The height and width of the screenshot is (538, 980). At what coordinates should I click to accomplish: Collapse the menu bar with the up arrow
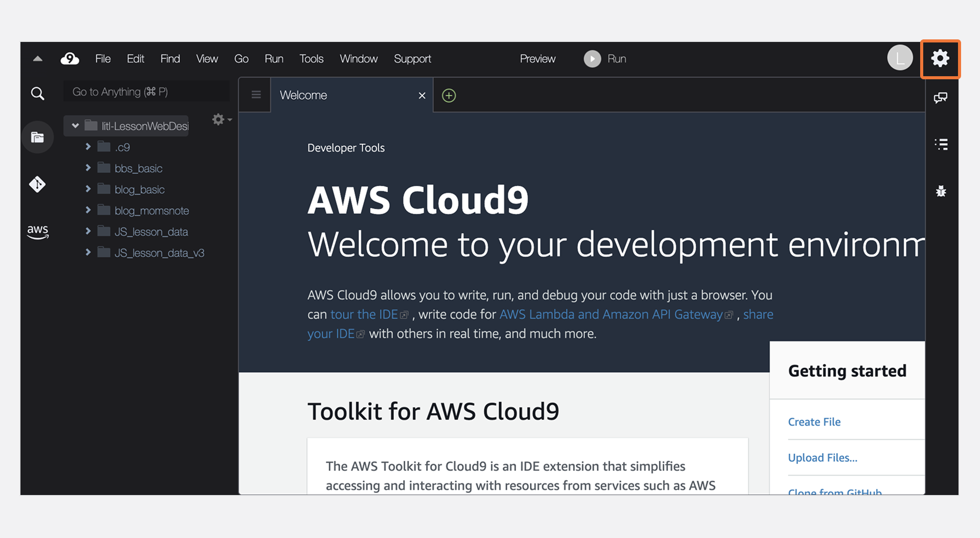pyautogui.click(x=37, y=59)
